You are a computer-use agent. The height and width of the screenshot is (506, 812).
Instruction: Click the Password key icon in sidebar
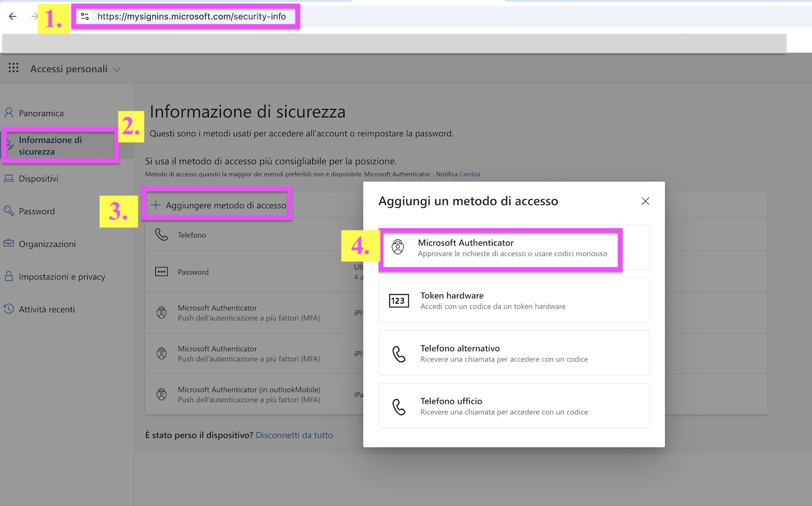coord(9,211)
